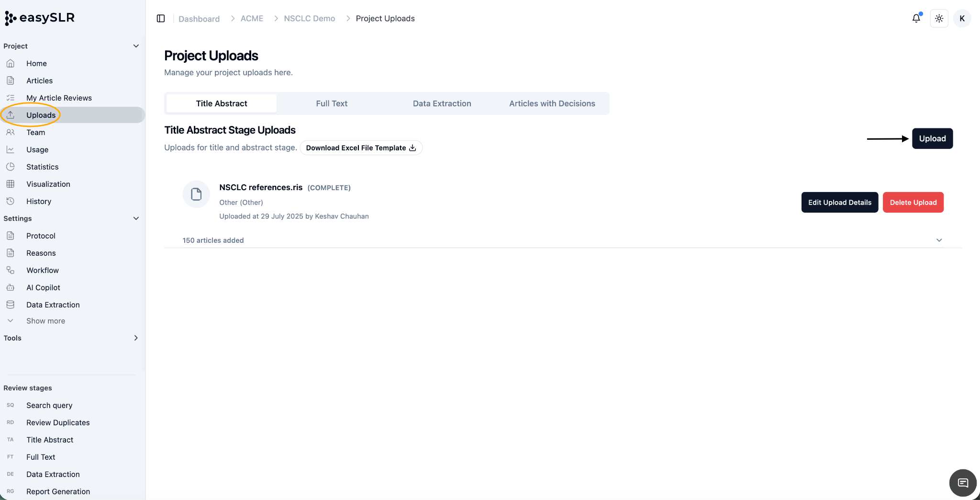Download the Excel File Template

(361, 148)
